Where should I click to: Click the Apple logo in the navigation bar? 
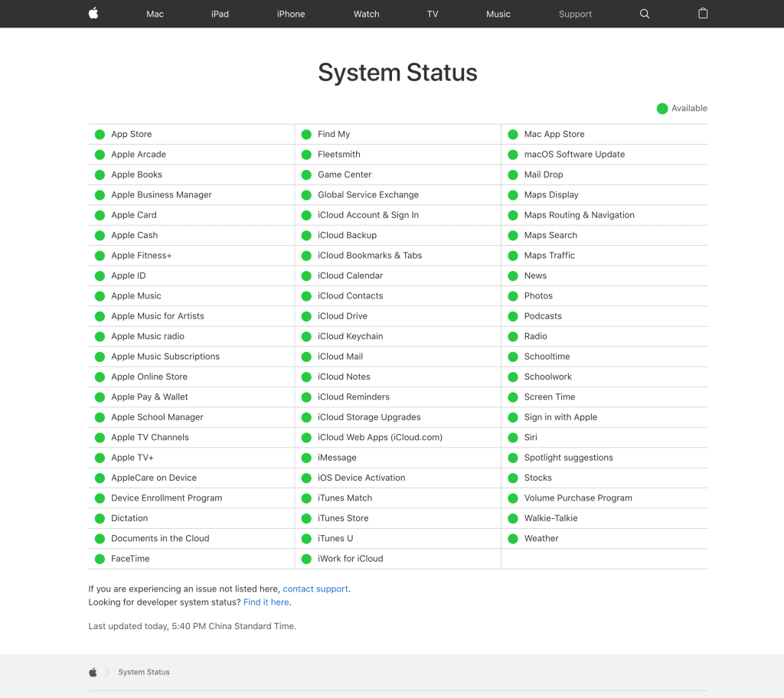pyautogui.click(x=93, y=13)
